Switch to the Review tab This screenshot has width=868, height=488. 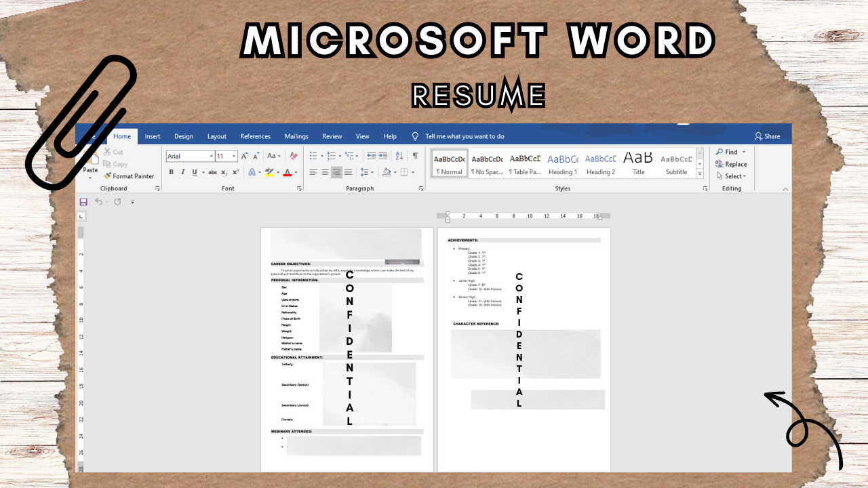[x=332, y=136]
